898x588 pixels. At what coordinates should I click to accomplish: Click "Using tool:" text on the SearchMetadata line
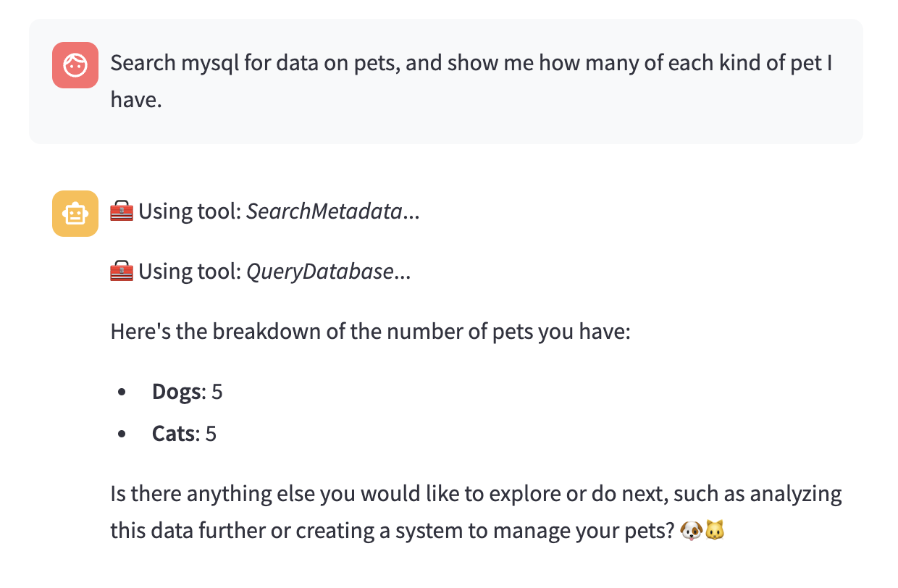pyautogui.click(x=190, y=212)
